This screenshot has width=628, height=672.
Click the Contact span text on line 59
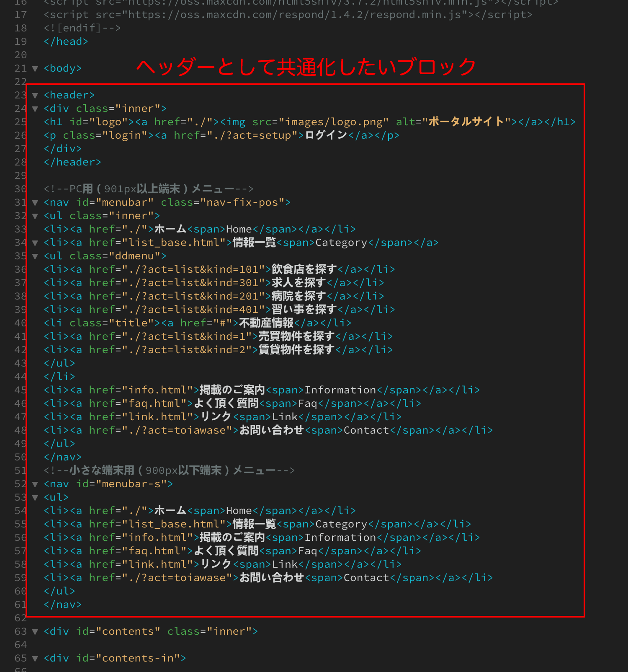click(x=366, y=578)
